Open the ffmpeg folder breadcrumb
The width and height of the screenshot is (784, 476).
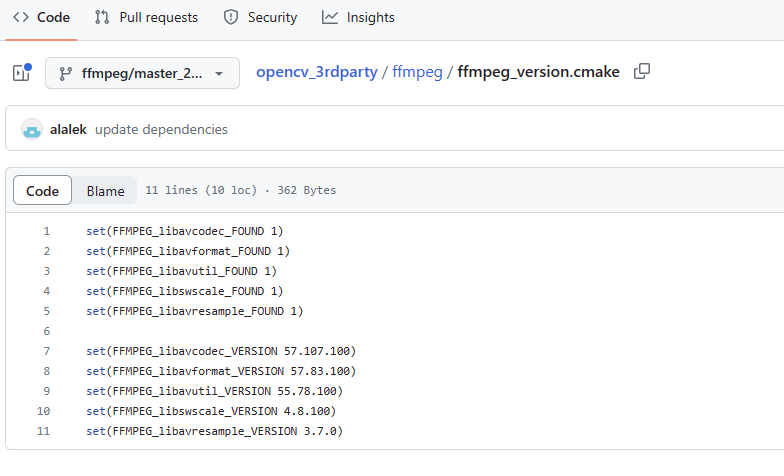pos(417,72)
